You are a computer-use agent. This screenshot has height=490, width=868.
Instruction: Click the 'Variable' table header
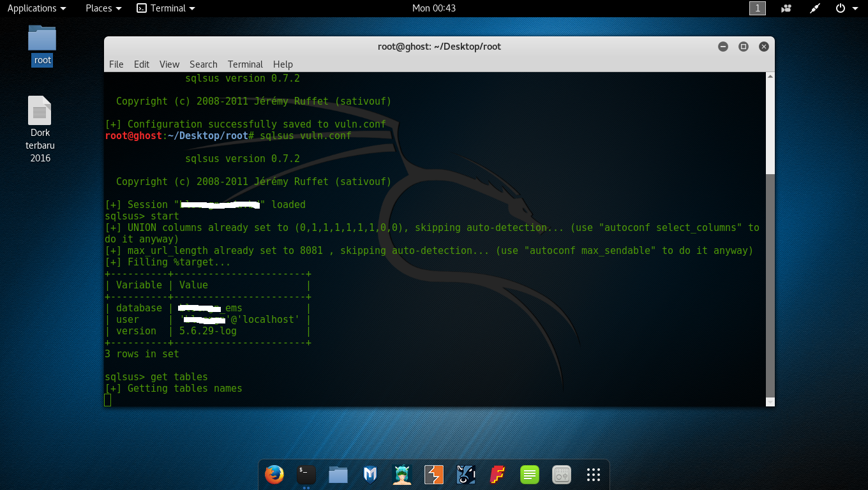pos(139,285)
